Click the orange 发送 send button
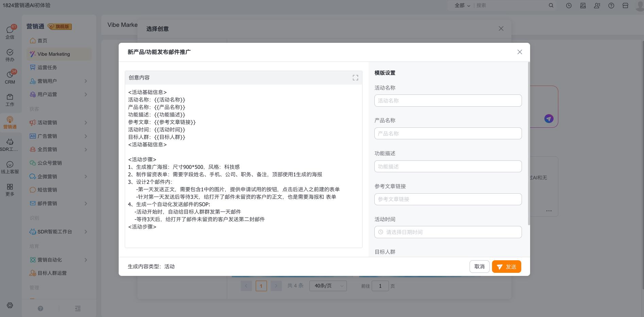The width and height of the screenshot is (644, 317). click(506, 267)
